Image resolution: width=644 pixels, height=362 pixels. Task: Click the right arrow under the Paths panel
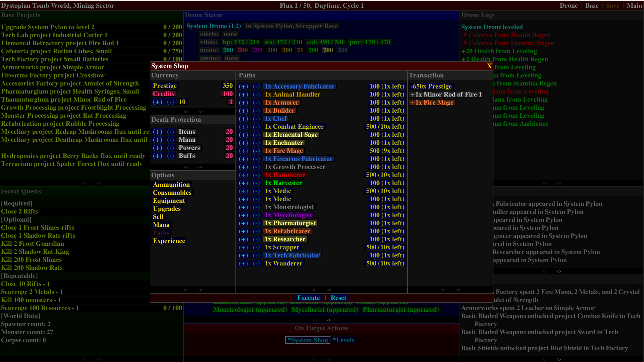click(329, 290)
